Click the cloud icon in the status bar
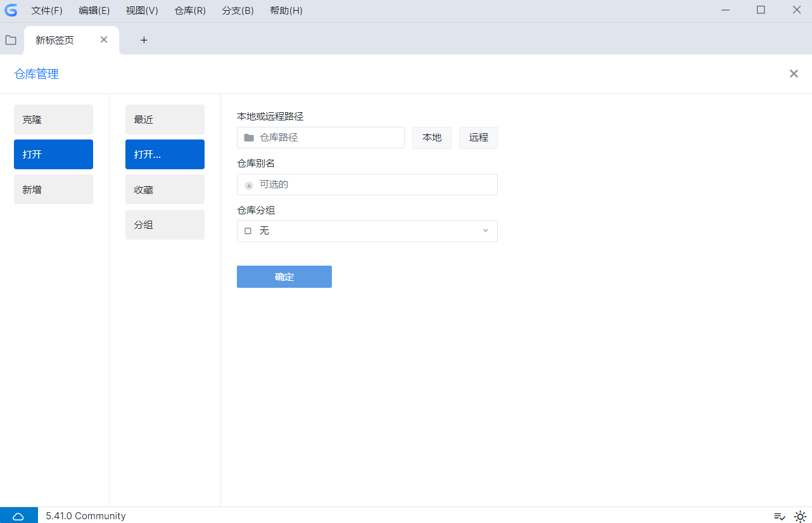 point(19,515)
